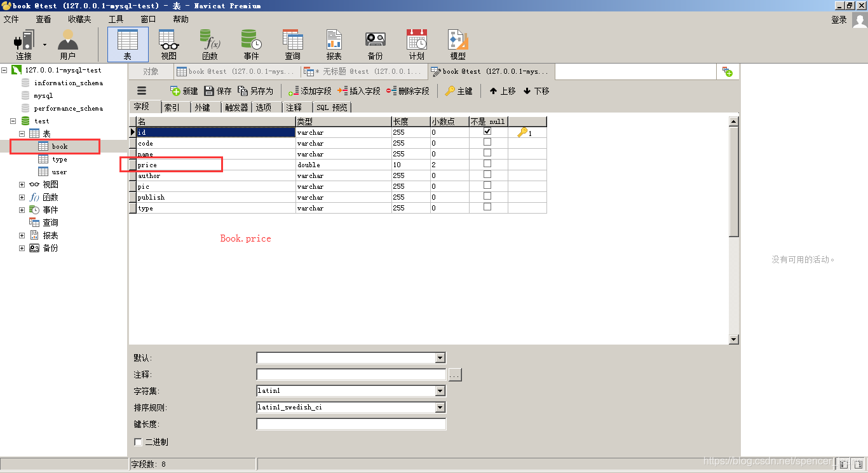Screen dimensions: 868x473
Task: Click the User (用户) toolbar icon
Action: coord(67,44)
